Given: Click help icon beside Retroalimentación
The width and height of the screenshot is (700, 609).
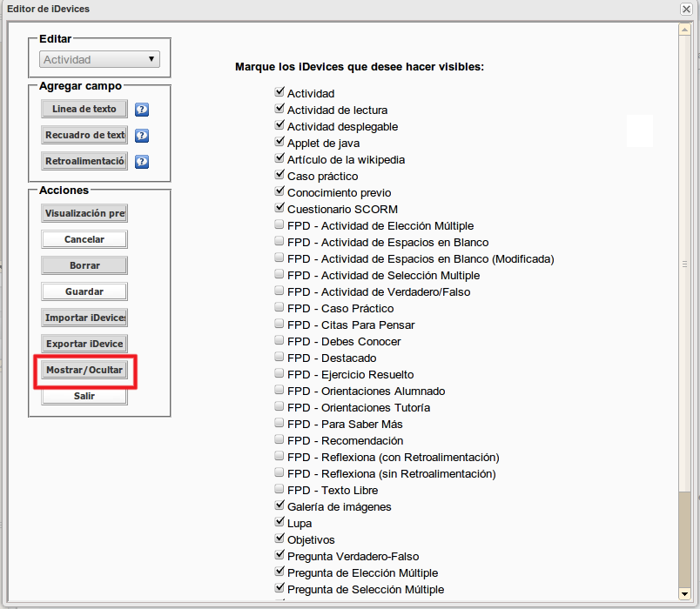Looking at the screenshot, I should pyautogui.click(x=143, y=162).
